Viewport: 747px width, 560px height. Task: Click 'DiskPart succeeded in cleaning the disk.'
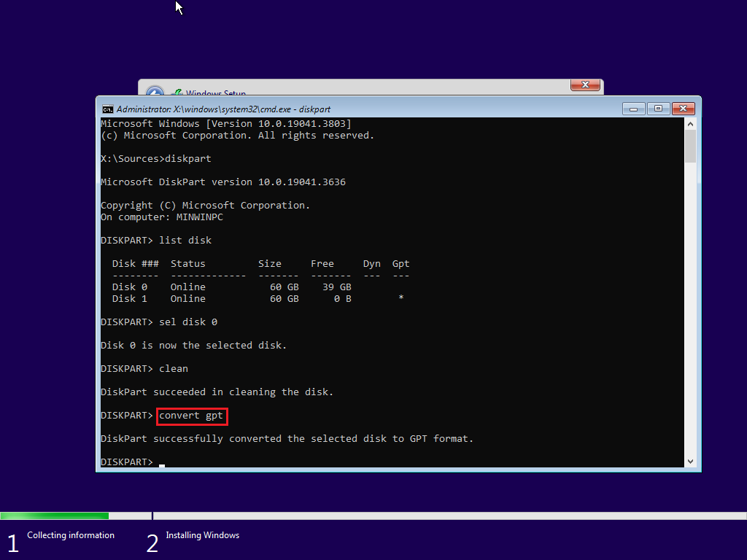[217, 392]
